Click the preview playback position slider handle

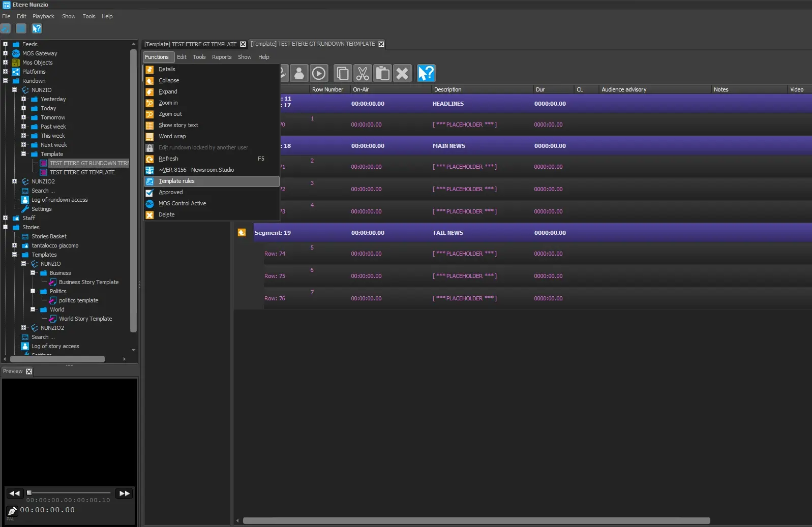29,492
